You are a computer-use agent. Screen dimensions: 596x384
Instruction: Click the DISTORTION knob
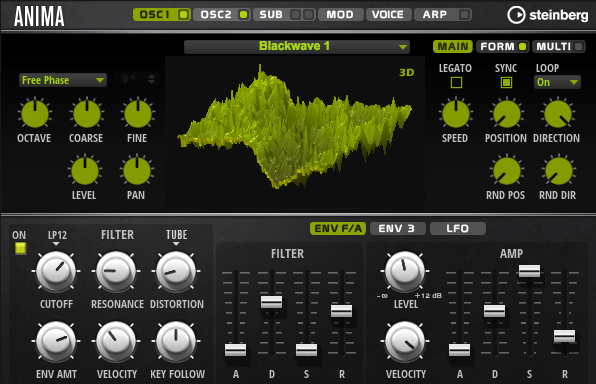[x=176, y=271]
